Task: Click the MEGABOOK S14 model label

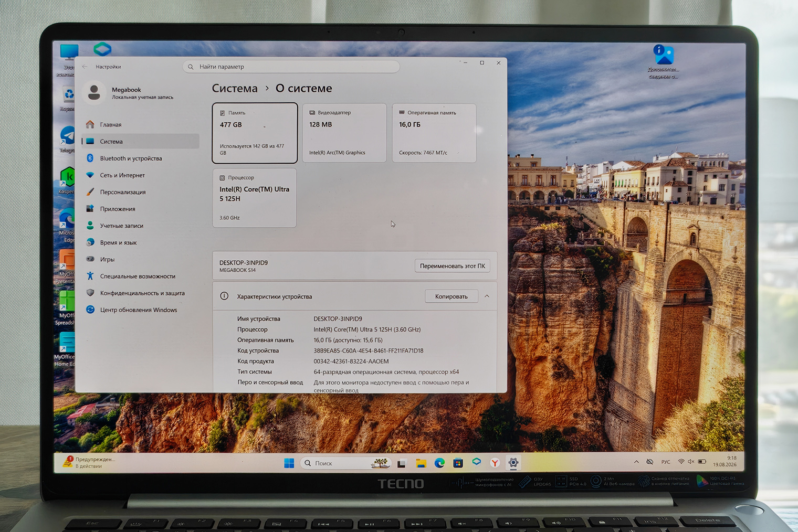Action: coord(237,270)
